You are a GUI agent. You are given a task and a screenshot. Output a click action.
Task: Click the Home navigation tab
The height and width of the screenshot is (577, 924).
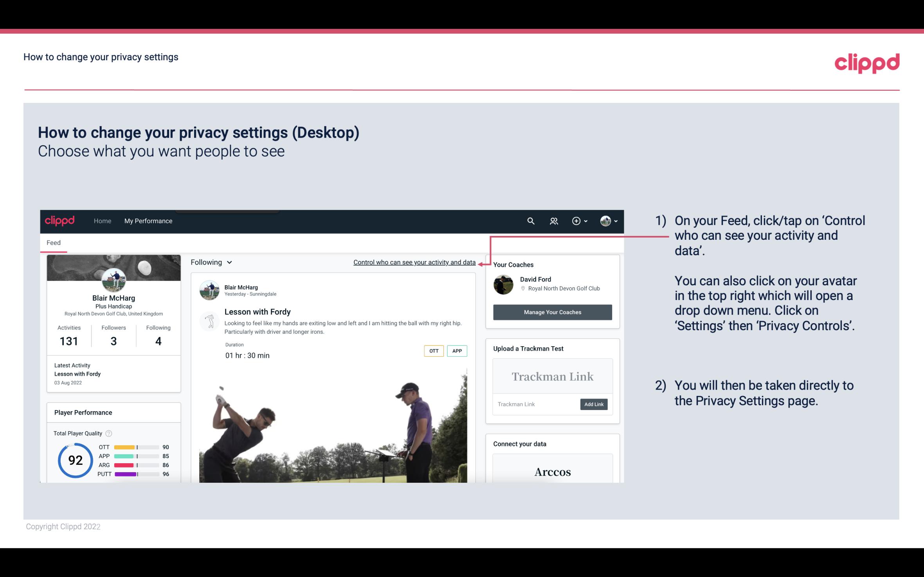tap(102, 221)
